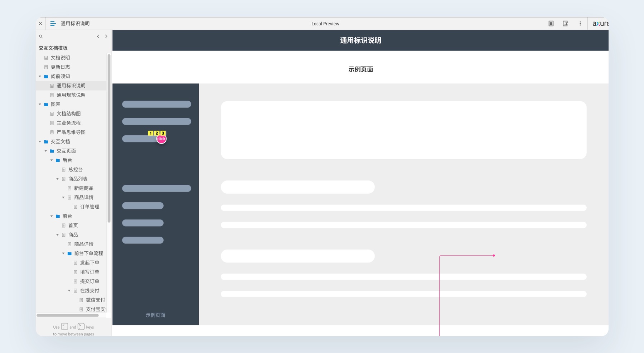Close the left sidebar with X icon
Image resolution: width=644 pixels, height=353 pixels.
[40, 24]
